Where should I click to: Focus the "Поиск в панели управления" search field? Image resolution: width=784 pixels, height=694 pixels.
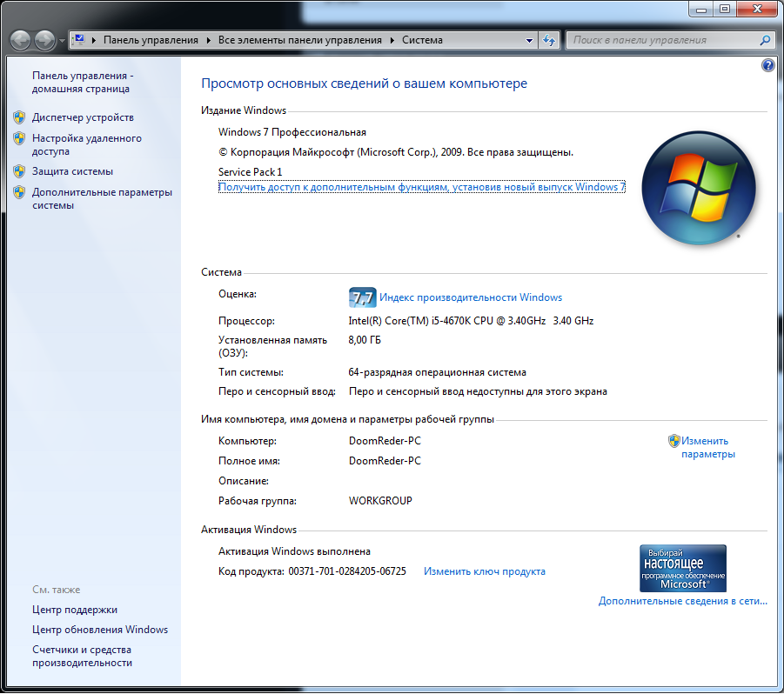pos(662,40)
